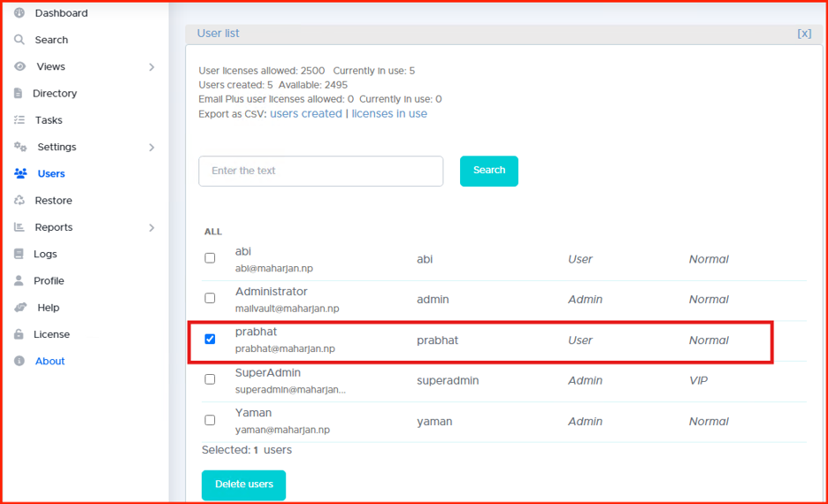Go to Directory menu item
The width and height of the screenshot is (828, 504).
click(55, 94)
